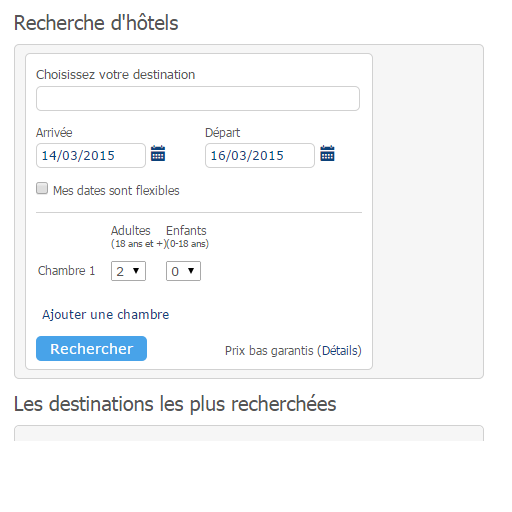
Task: Click the 'Chambre 1' row label
Action: [66, 271]
